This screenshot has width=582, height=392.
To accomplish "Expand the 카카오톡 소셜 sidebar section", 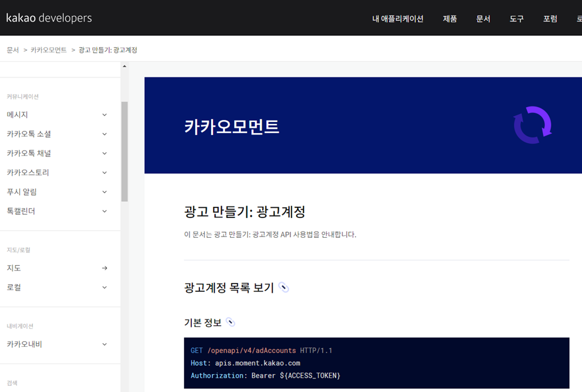I will click(x=104, y=134).
